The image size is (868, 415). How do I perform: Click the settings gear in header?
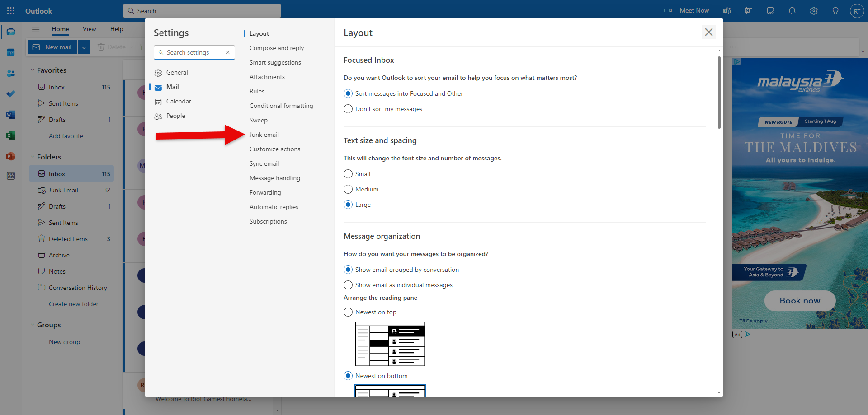(814, 11)
